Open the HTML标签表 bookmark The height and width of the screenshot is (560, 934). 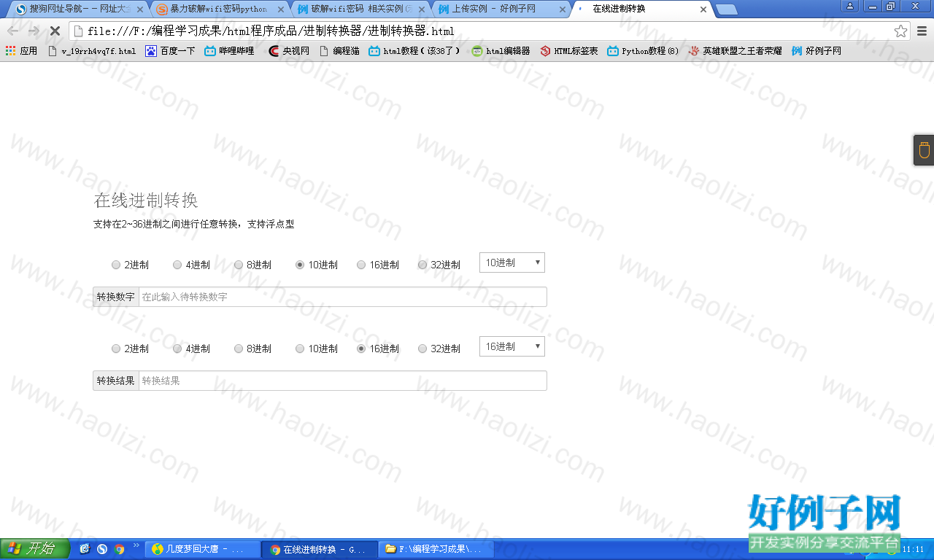pos(568,51)
